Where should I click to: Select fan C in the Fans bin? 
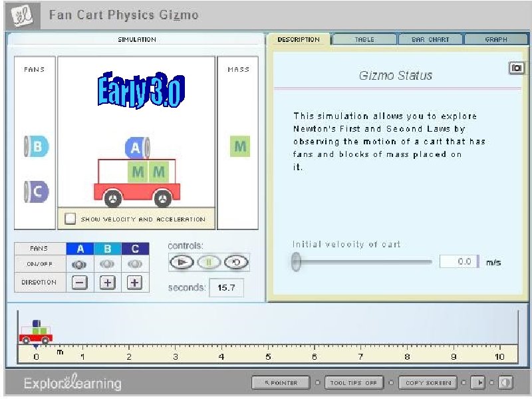[37, 192]
